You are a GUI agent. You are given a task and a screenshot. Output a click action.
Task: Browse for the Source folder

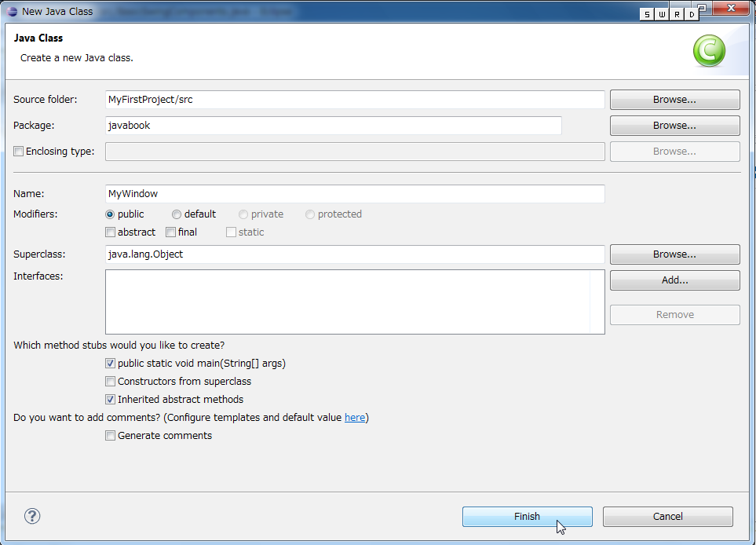pos(674,100)
